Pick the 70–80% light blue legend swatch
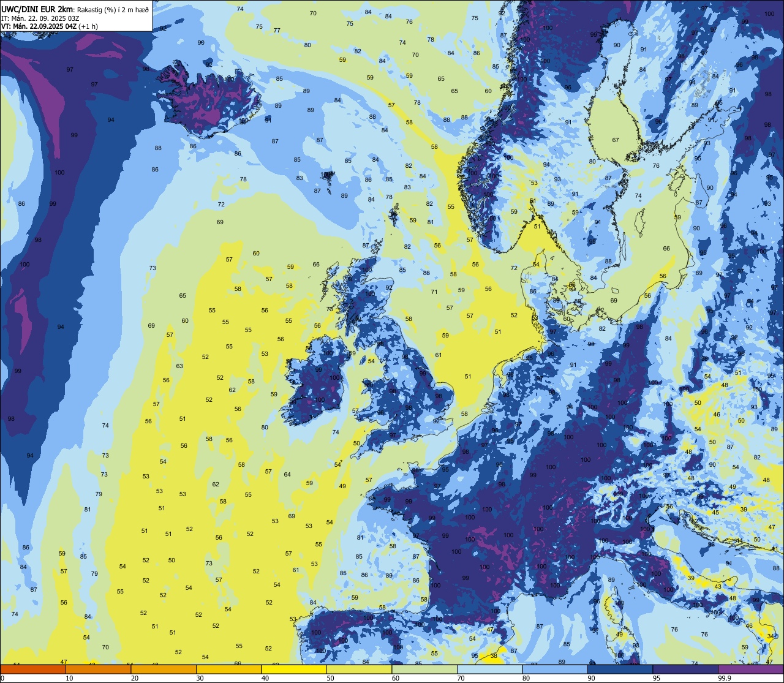The width and height of the screenshot is (784, 683). click(489, 669)
